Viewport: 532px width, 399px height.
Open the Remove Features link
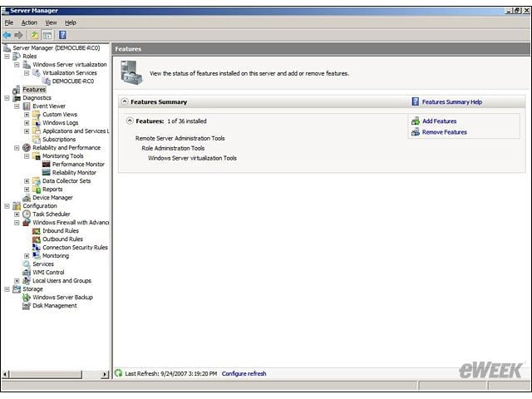[x=445, y=132]
